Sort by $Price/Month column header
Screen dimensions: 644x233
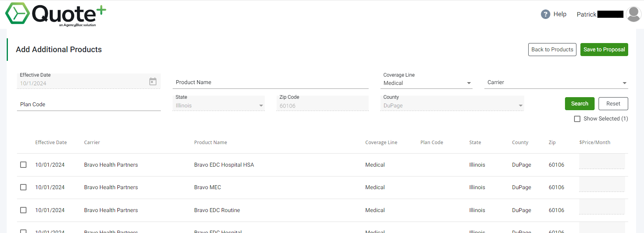(x=595, y=143)
